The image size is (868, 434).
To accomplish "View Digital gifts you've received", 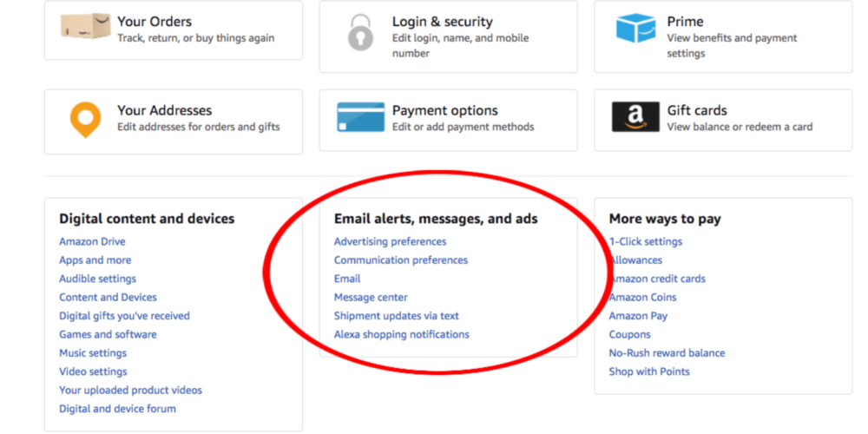I will (124, 316).
